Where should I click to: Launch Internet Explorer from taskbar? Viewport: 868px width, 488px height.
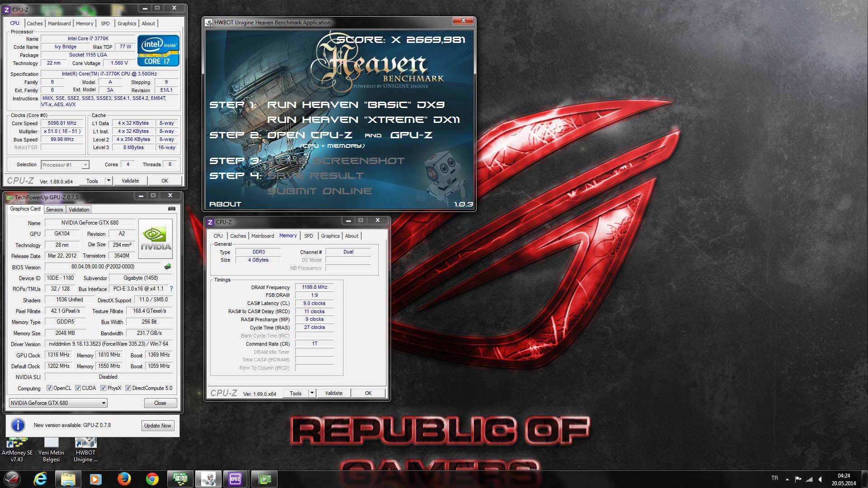pos(40,479)
